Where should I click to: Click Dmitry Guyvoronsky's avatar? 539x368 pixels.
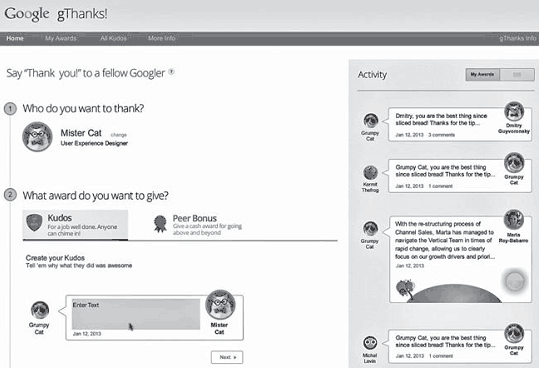pos(514,111)
